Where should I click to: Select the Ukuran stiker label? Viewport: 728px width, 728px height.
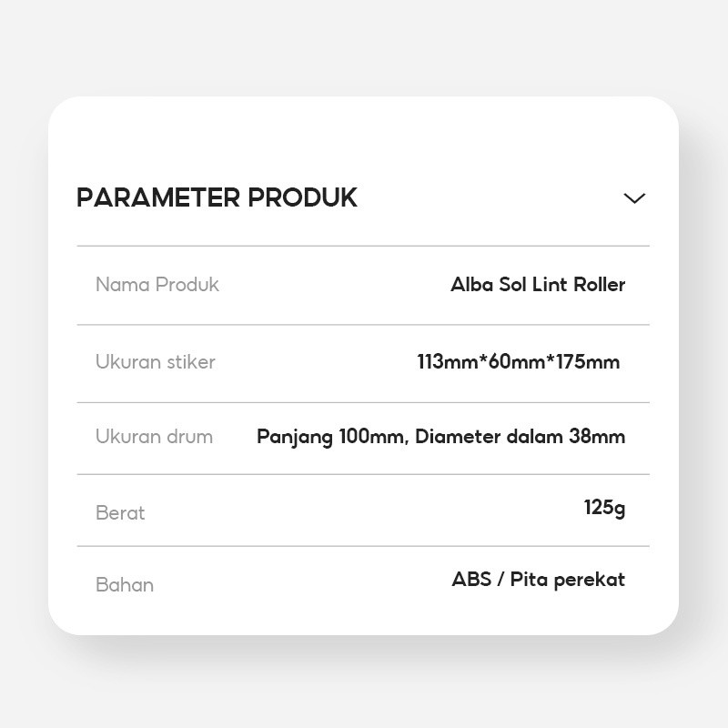click(x=156, y=362)
